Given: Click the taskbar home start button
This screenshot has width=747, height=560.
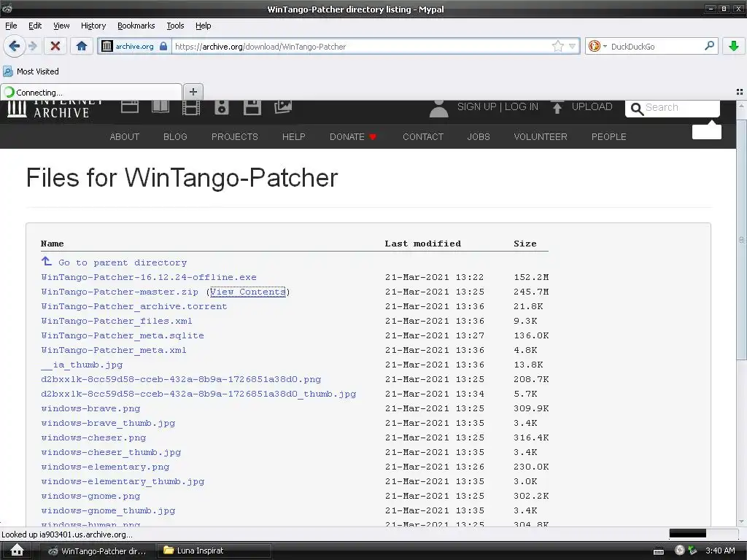Looking at the screenshot, I should (x=18, y=550).
